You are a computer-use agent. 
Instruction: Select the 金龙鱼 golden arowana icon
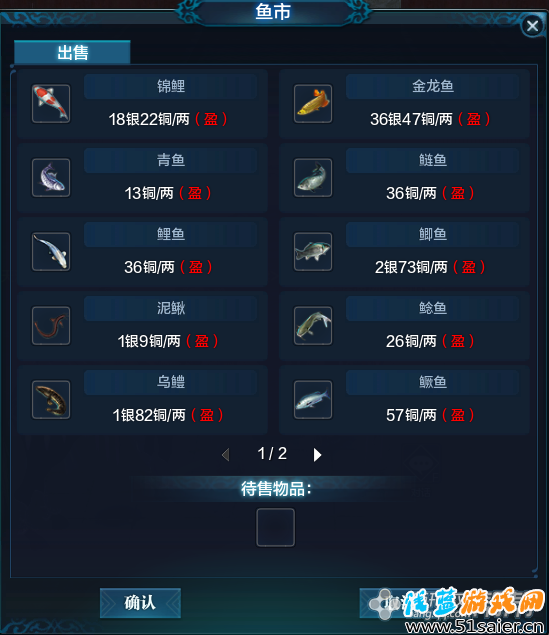coord(313,104)
